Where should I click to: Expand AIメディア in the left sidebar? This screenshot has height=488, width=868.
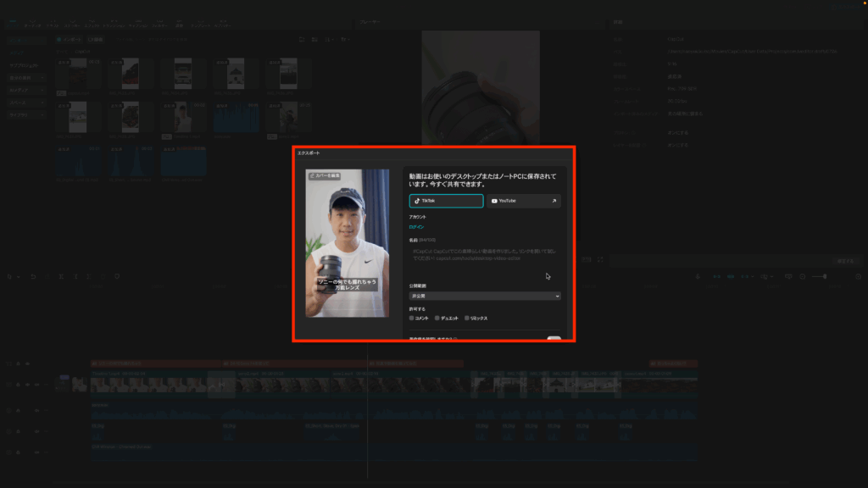tap(26, 90)
